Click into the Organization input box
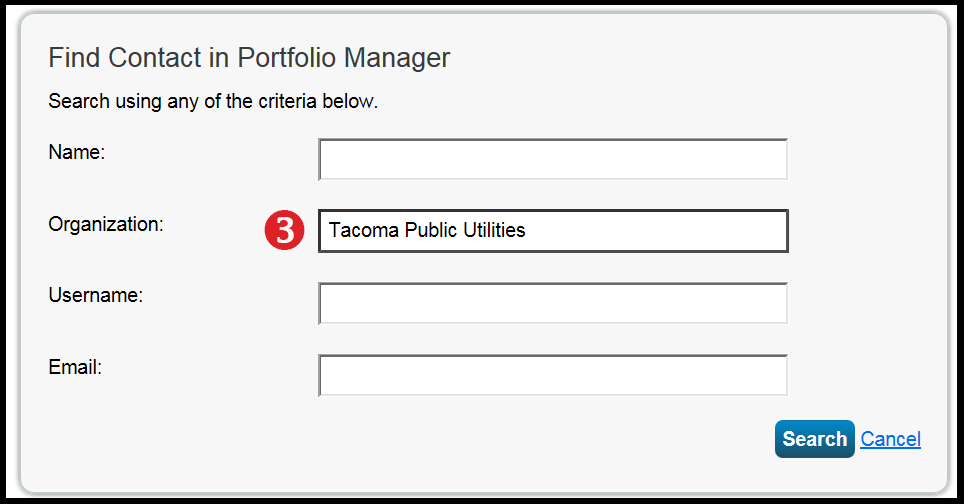The width and height of the screenshot is (964, 504). coord(553,231)
